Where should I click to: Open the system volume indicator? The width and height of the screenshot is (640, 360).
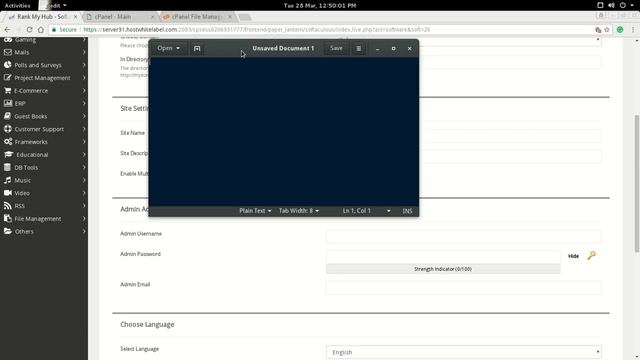pyautogui.click(x=611, y=5)
